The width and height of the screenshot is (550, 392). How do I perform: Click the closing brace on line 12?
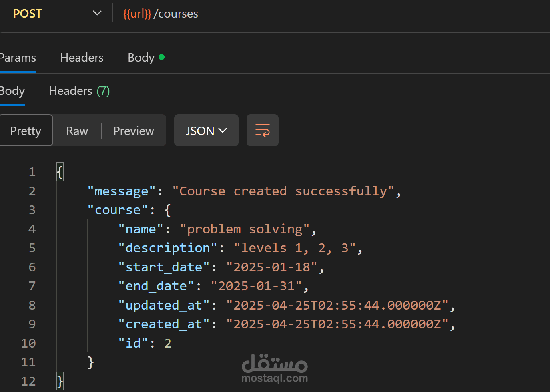coord(60,381)
